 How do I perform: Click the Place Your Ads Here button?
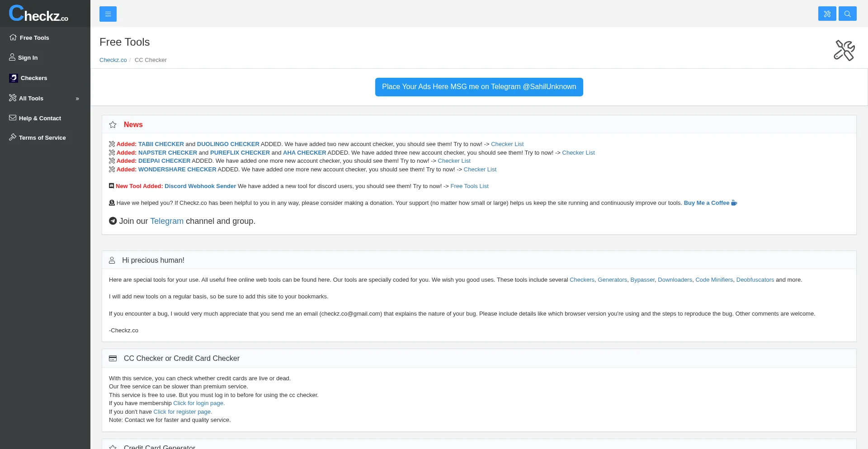pyautogui.click(x=479, y=87)
